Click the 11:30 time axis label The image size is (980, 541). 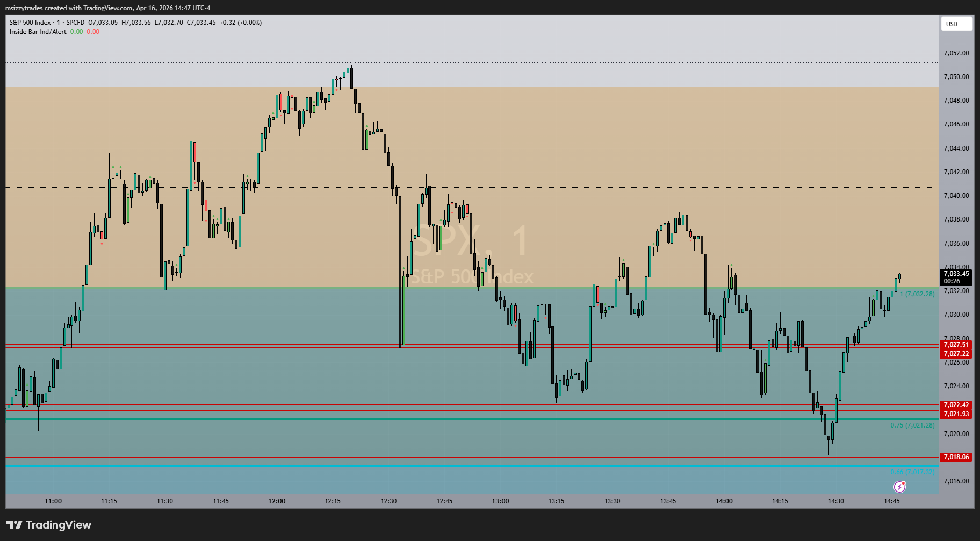(165, 501)
